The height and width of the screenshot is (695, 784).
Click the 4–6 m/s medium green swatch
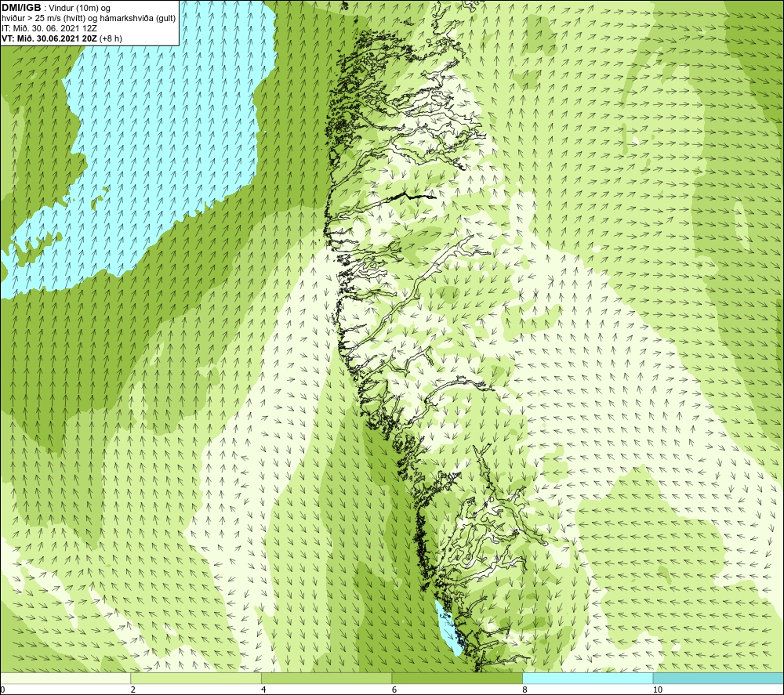coord(326,678)
